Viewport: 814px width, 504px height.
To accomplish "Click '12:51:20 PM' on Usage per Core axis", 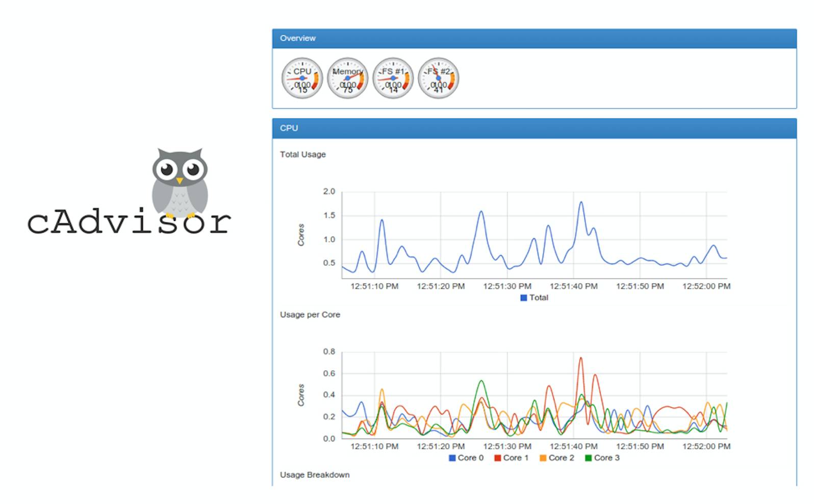I will pos(441,446).
